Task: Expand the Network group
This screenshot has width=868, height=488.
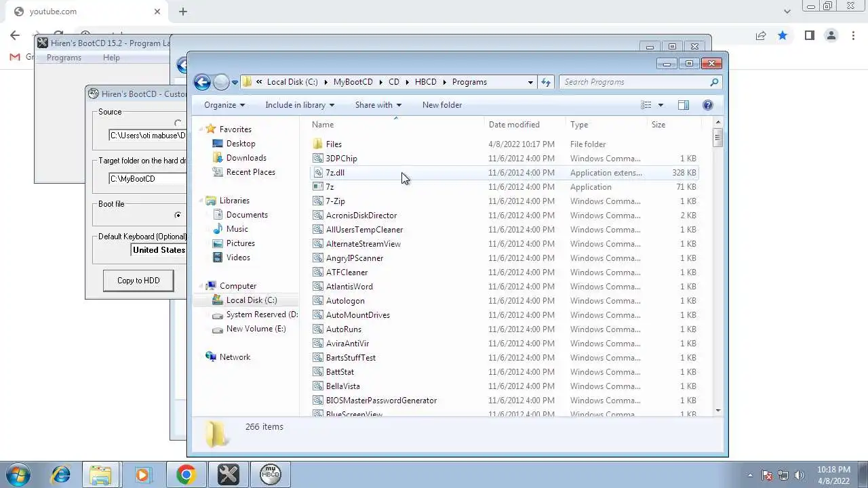Action: [201, 357]
